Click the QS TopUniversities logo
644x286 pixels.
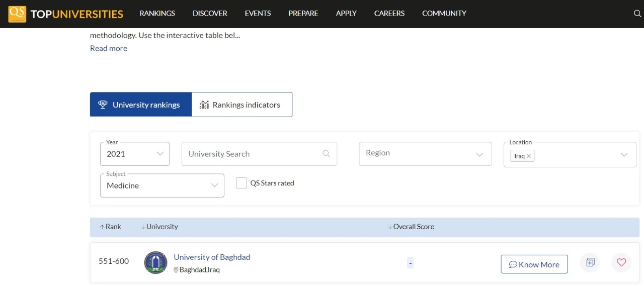click(x=66, y=14)
